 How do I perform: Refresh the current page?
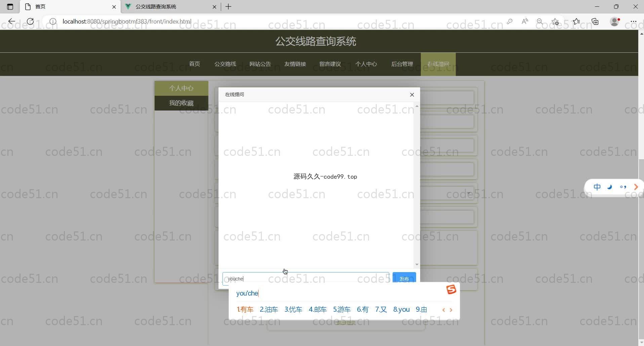(x=30, y=21)
